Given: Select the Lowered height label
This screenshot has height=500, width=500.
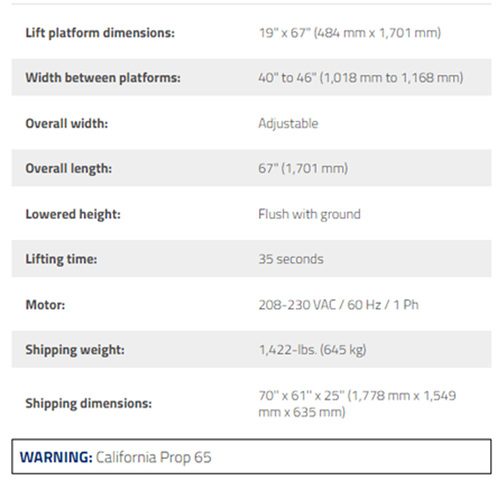Looking at the screenshot, I should click(x=73, y=214).
